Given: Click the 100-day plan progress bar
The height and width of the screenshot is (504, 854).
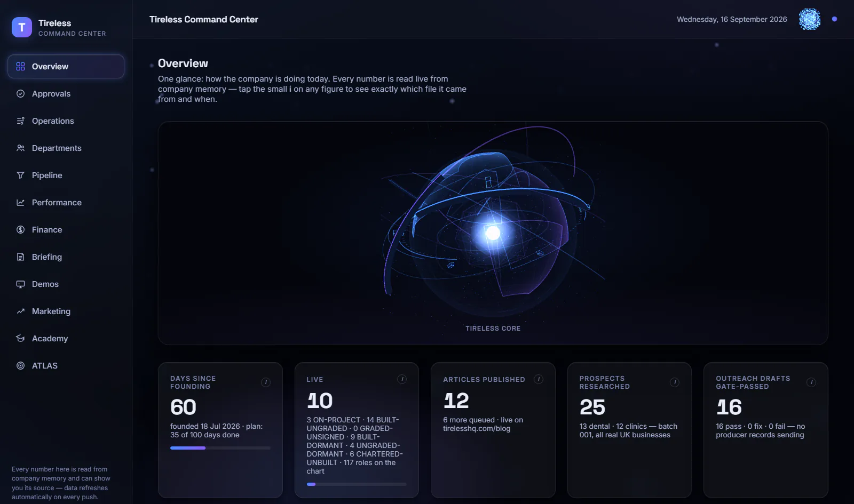Looking at the screenshot, I should (x=220, y=448).
